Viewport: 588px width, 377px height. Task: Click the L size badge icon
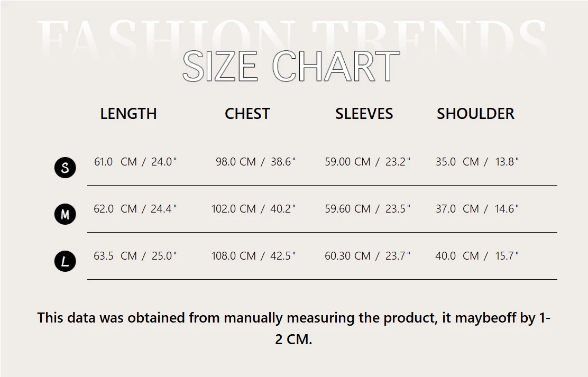tap(65, 261)
